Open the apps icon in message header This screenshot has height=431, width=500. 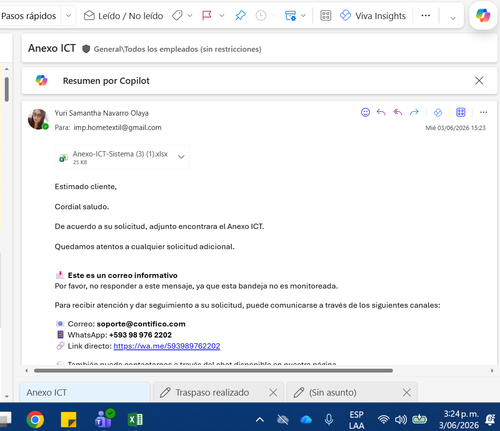pos(461,112)
